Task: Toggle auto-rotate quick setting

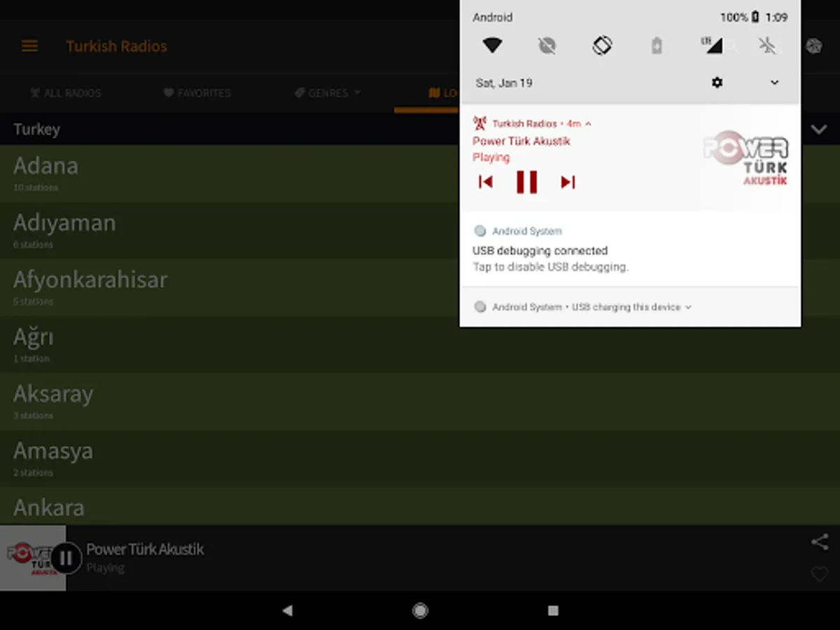Action: [602, 45]
